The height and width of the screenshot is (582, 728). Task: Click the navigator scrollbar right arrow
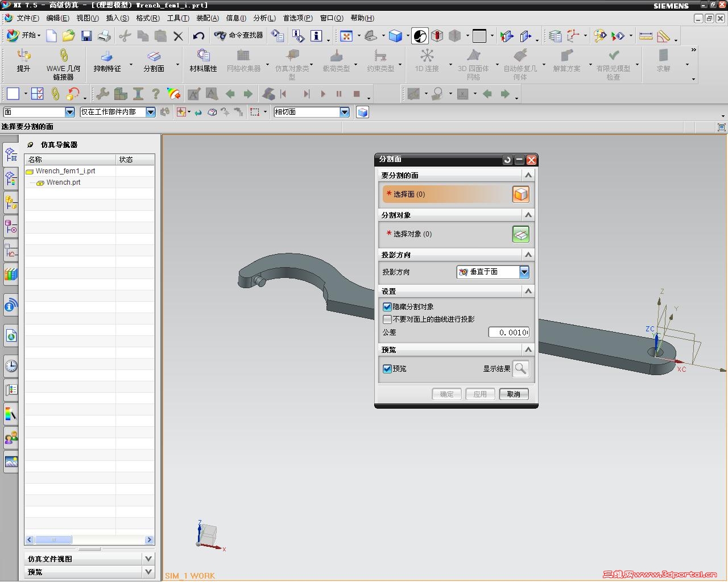point(149,540)
